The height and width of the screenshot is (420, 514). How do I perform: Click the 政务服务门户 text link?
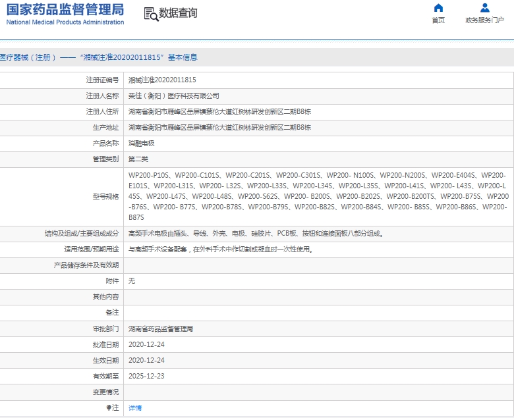pyautogui.click(x=485, y=20)
